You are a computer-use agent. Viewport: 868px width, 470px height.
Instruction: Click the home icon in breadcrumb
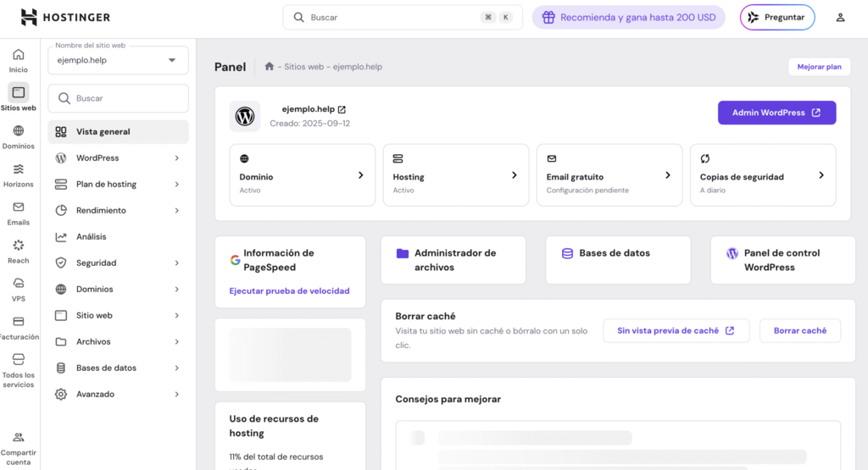pyautogui.click(x=269, y=66)
